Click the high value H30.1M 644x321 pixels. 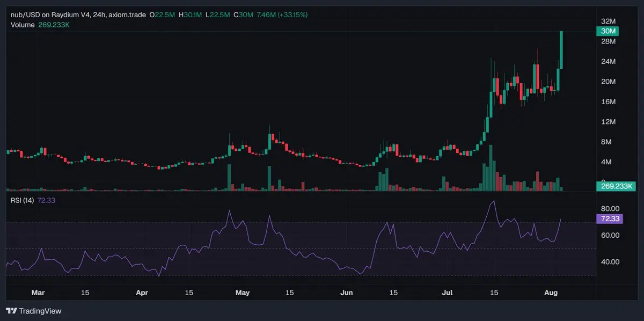pos(190,14)
